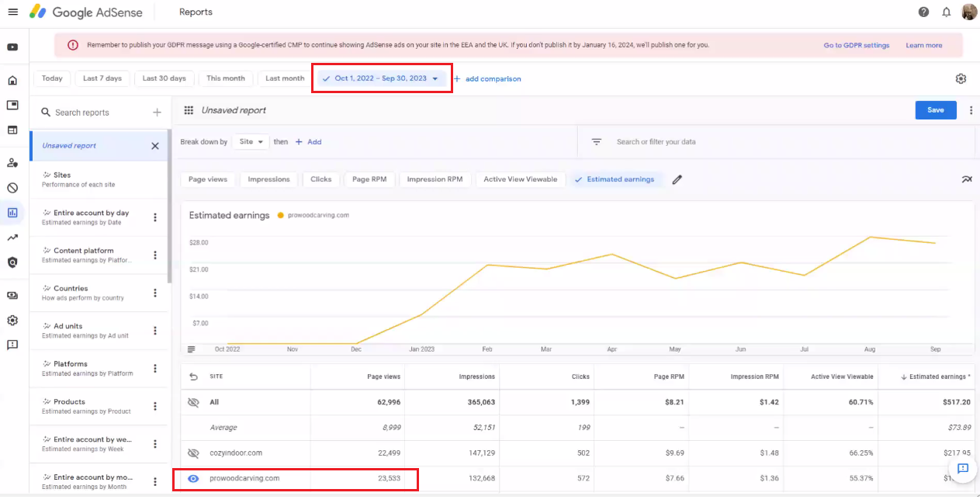Open report settings gear near date range

coord(961,78)
